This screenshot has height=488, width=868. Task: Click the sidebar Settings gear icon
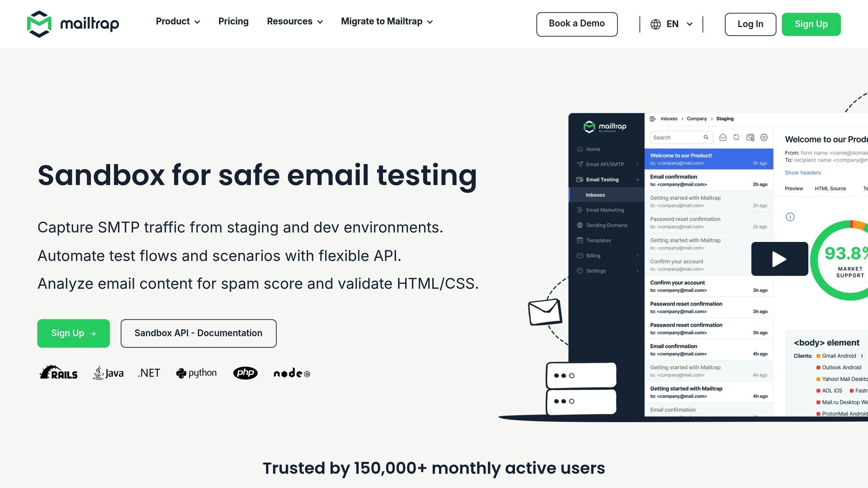[580, 271]
